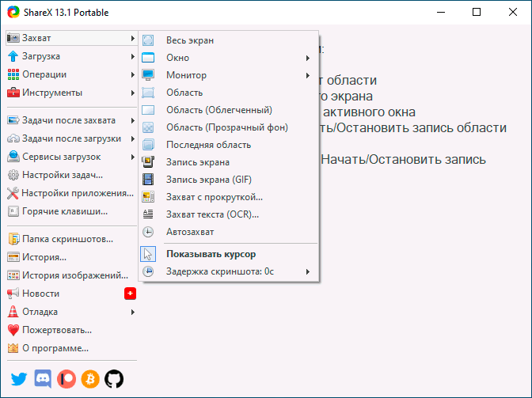Click the crown icon for О программе
This screenshot has height=398, width=532.
(13, 348)
